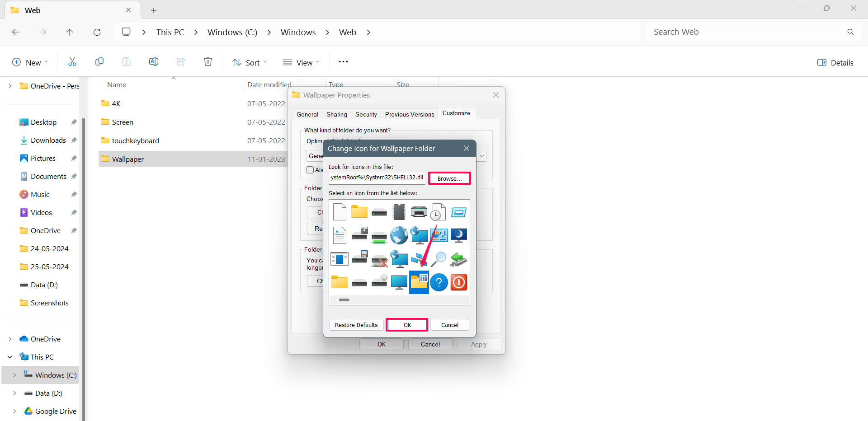Switch to the Security tab
868x421 pixels.
pos(366,114)
